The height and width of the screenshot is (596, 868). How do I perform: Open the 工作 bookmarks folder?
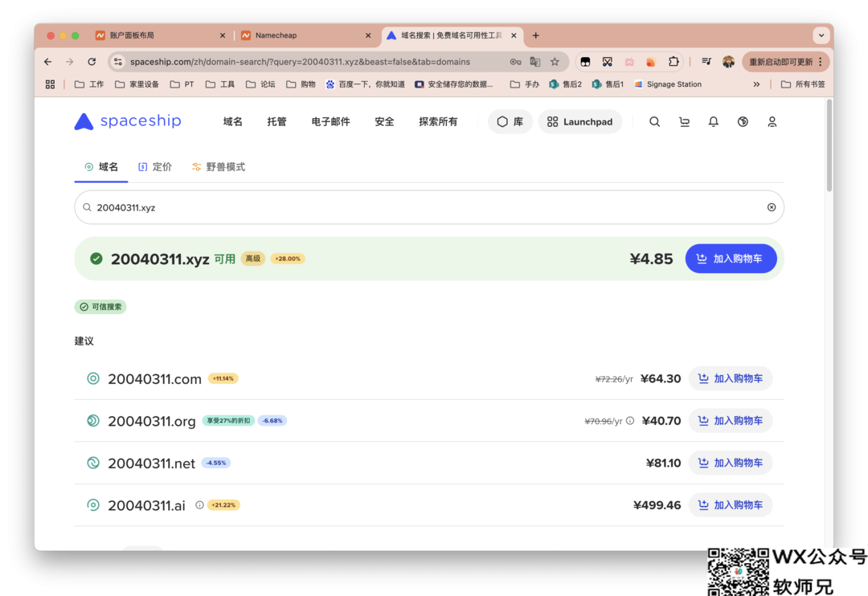89,84
